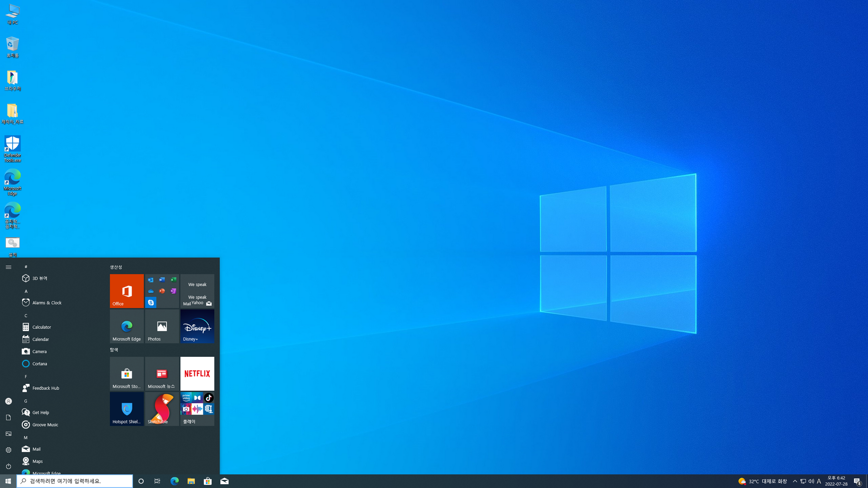Image resolution: width=868 pixels, height=488 pixels.
Task: Open the OneDrive icon in Office group tile
Action: click(151, 291)
